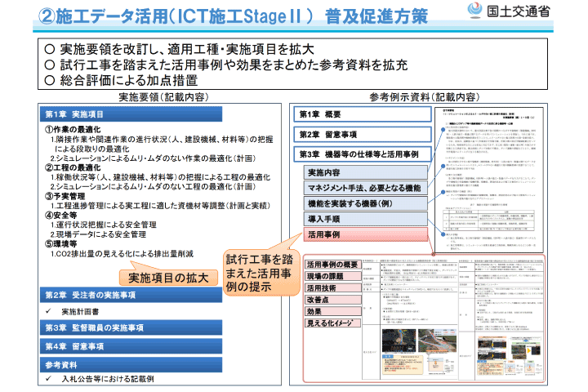Open the sample document page thumbnail at upper right
This screenshot has height=392, width=588.
point(489,180)
